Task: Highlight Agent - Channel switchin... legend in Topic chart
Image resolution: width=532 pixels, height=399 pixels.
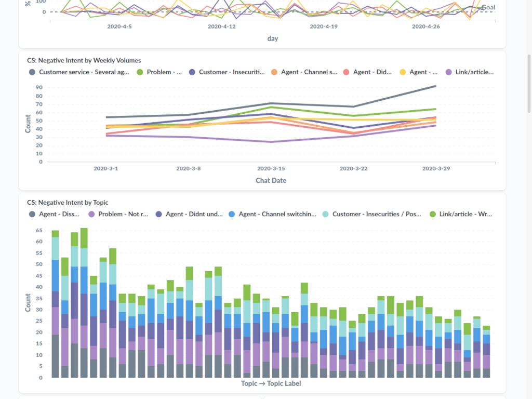Action: click(277, 214)
